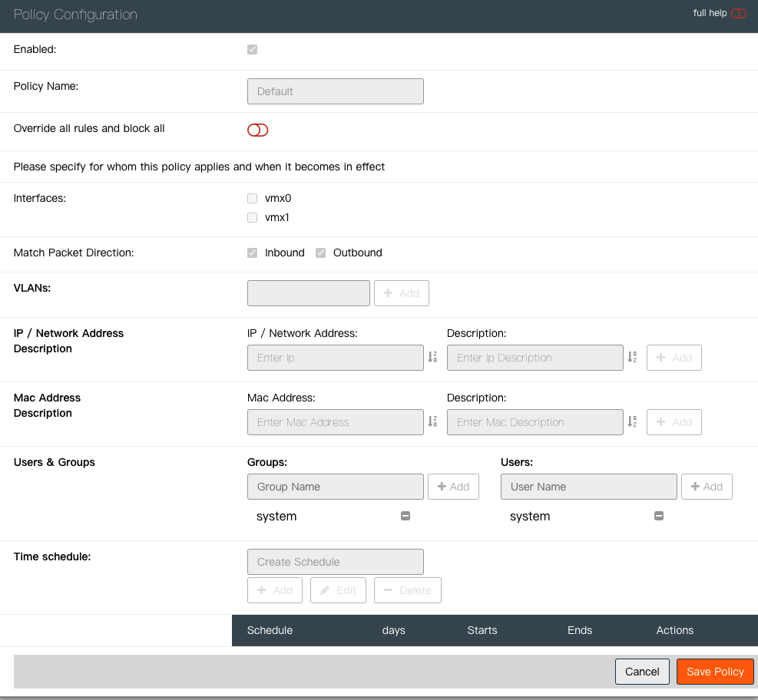Click Save Policy button
The height and width of the screenshot is (700, 758).
tap(715, 672)
